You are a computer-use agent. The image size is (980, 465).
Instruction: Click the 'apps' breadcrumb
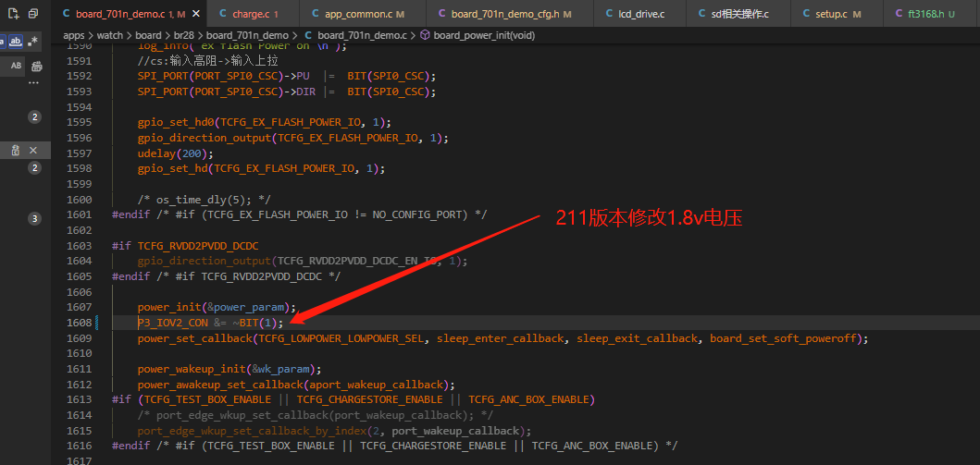[74, 35]
